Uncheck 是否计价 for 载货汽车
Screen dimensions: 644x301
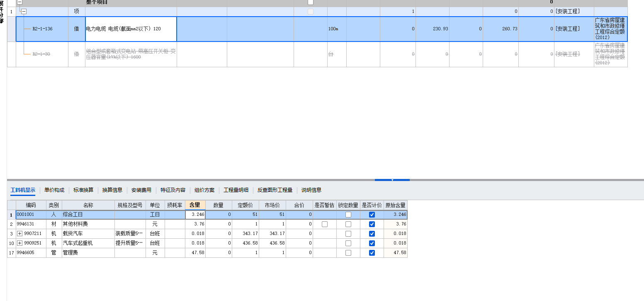point(372,234)
